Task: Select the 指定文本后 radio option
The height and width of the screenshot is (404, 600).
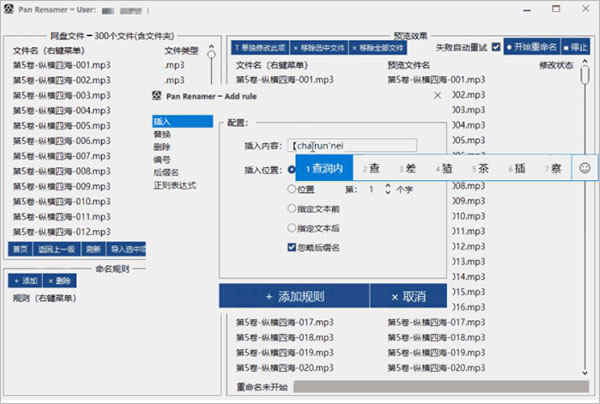Action: point(292,227)
